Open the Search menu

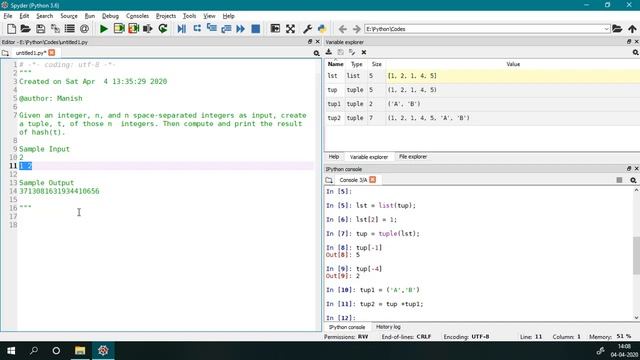point(44,16)
